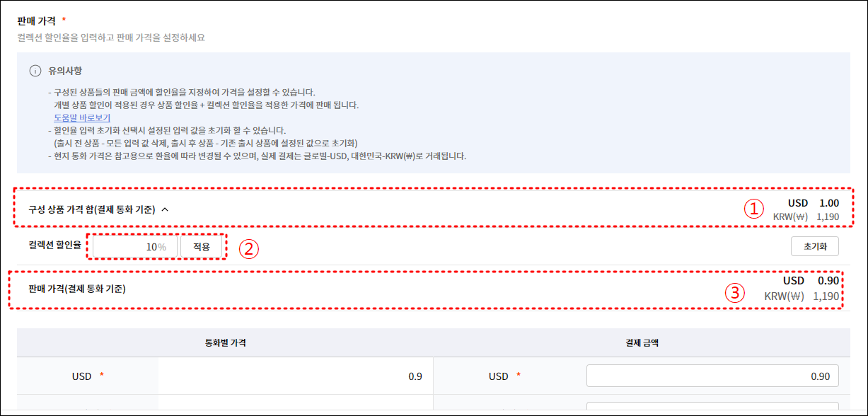Screen dimensions: 868x416
Task: Click the 컬렉션 할인율 field label
Action: click(55, 248)
